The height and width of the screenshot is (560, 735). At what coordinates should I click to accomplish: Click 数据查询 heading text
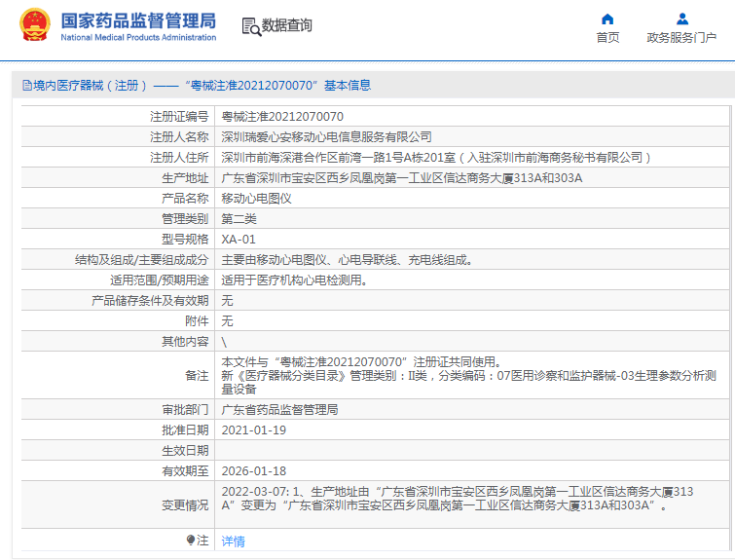click(x=286, y=25)
